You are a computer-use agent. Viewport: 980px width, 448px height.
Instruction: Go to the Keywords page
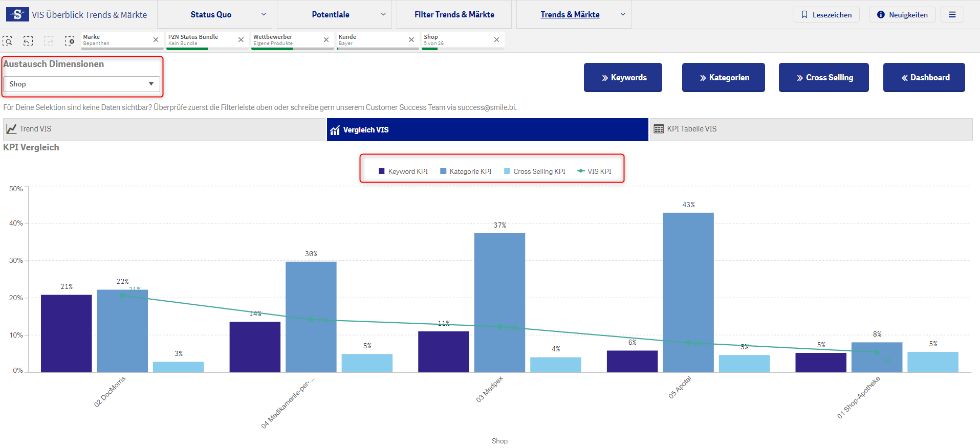coord(623,78)
